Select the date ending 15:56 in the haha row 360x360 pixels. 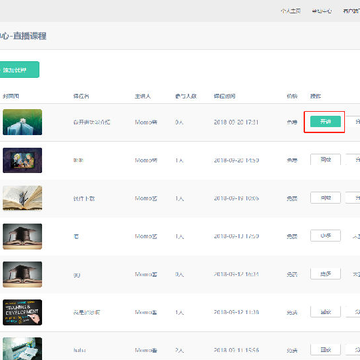coord(236,350)
